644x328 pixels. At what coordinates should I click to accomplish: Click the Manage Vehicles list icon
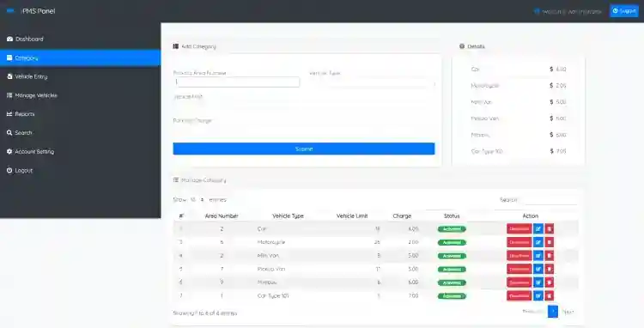(x=9, y=95)
